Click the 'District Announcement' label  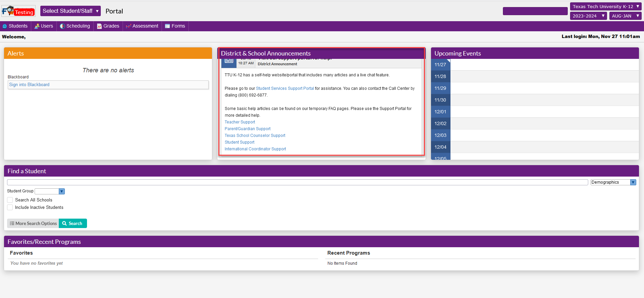[x=277, y=64]
